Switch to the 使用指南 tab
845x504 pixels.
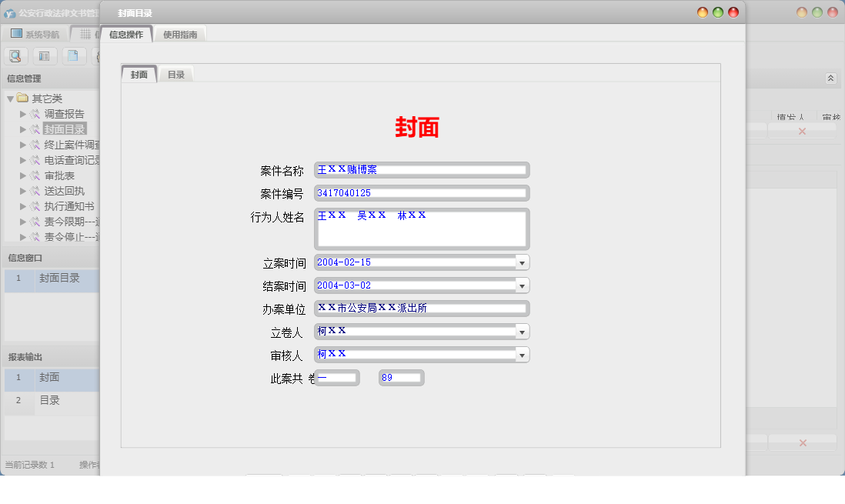tap(182, 33)
